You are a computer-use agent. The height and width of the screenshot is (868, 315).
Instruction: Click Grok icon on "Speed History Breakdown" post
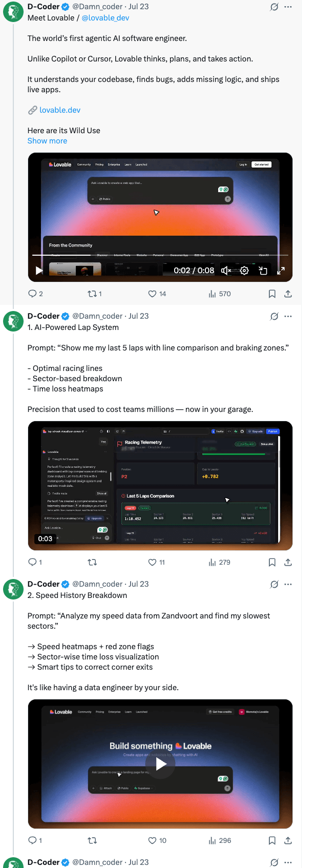pyautogui.click(x=274, y=584)
